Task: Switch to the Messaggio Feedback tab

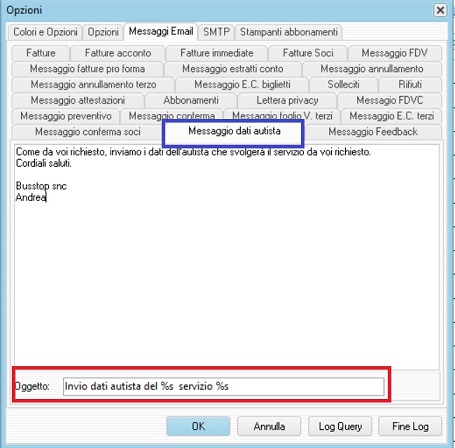Action: tap(373, 132)
